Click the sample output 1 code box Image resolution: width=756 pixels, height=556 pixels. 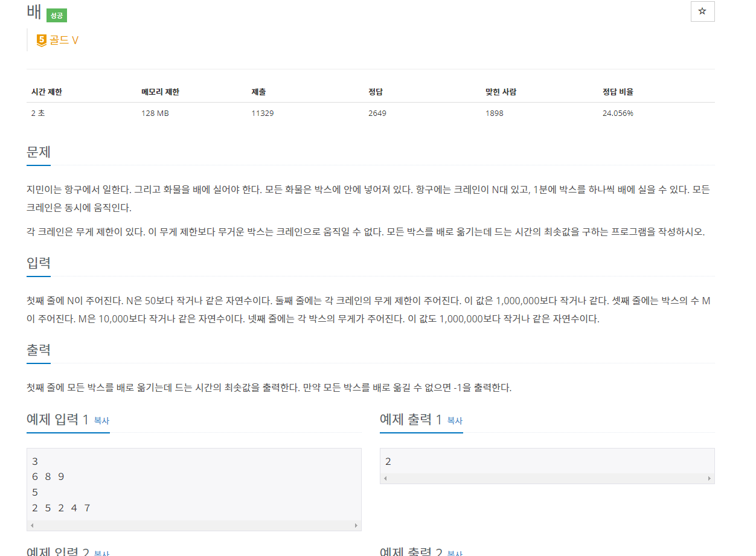pyautogui.click(x=547, y=465)
